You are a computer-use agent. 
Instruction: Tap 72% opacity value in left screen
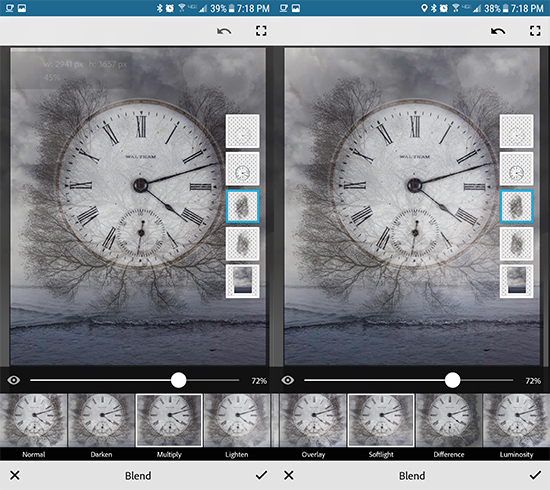click(x=259, y=381)
